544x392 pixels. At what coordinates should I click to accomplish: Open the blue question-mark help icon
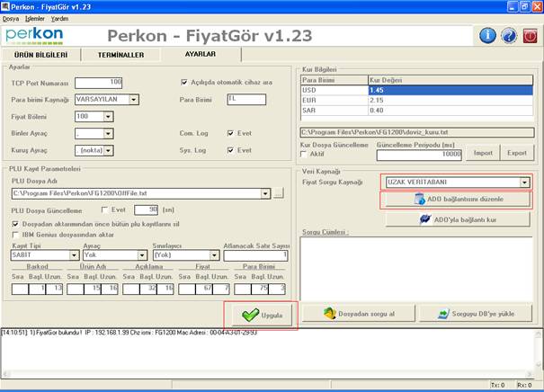pos(509,35)
